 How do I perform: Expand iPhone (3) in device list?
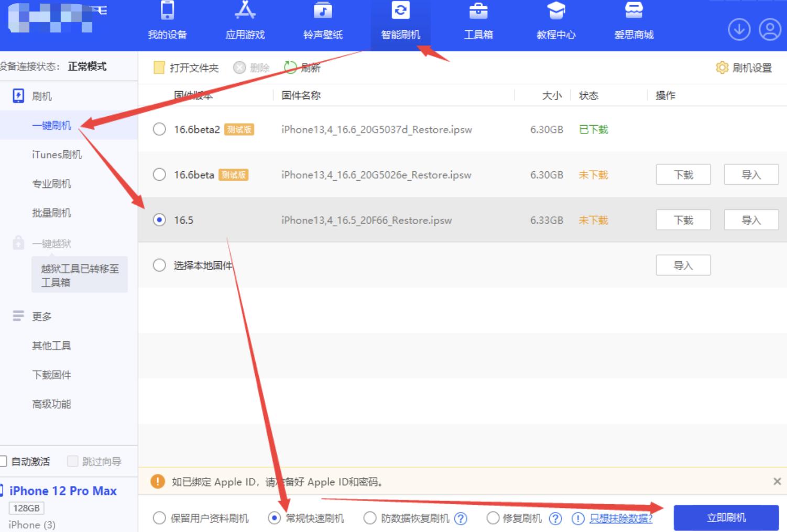pyautogui.click(x=31, y=524)
